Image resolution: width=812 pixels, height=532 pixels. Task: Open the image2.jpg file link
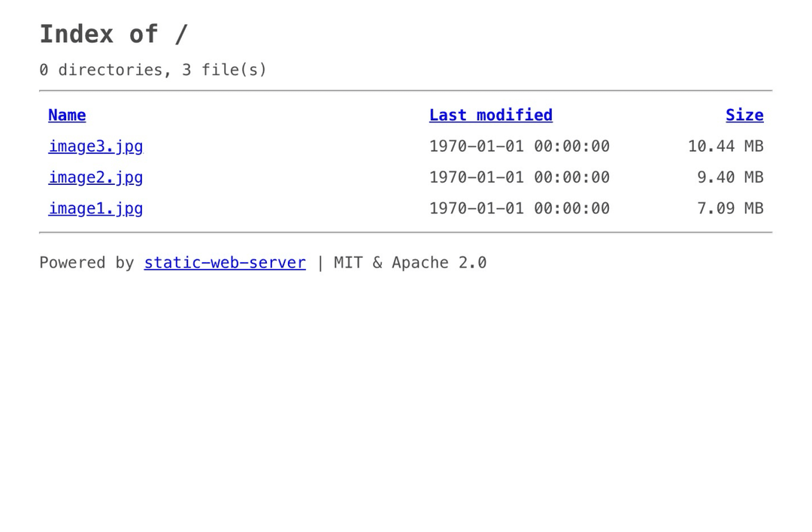[95, 177]
